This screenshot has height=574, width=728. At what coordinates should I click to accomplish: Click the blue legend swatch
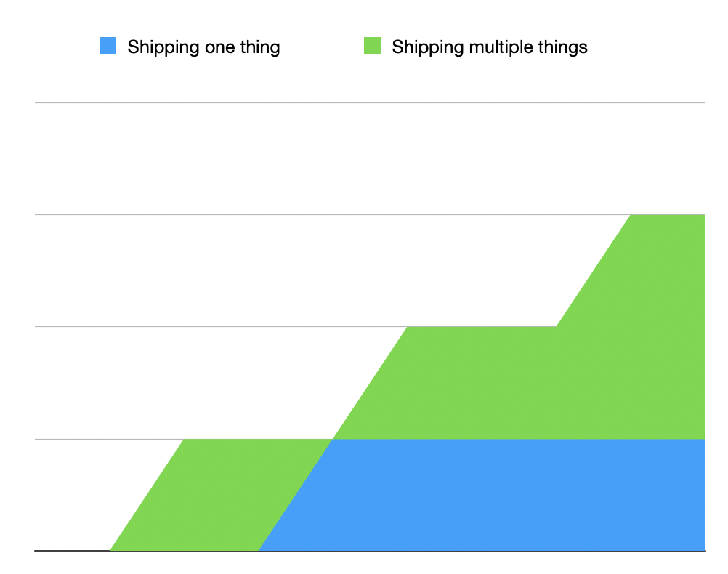point(108,47)
